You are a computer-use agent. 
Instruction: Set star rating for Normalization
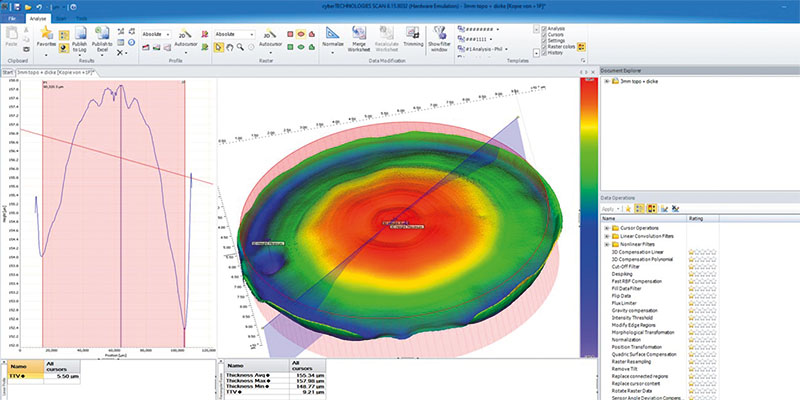702,340
